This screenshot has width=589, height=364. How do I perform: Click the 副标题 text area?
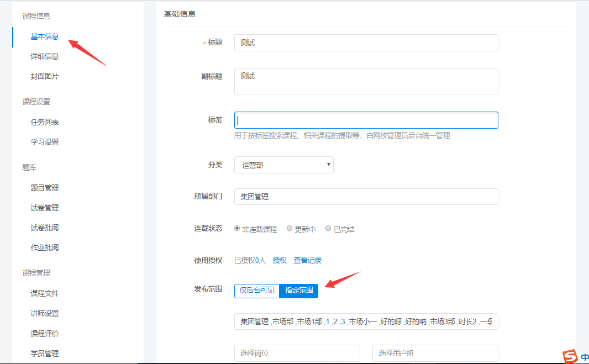coord(366,81)
